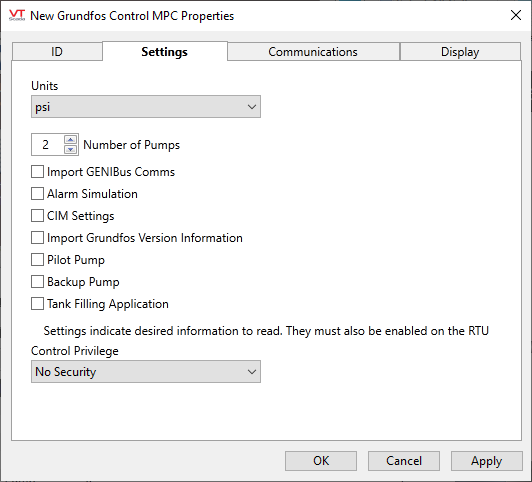This screenshot has height=482, width=532.
Task: Open the Communications tab
Action: (x=313, y=52)
